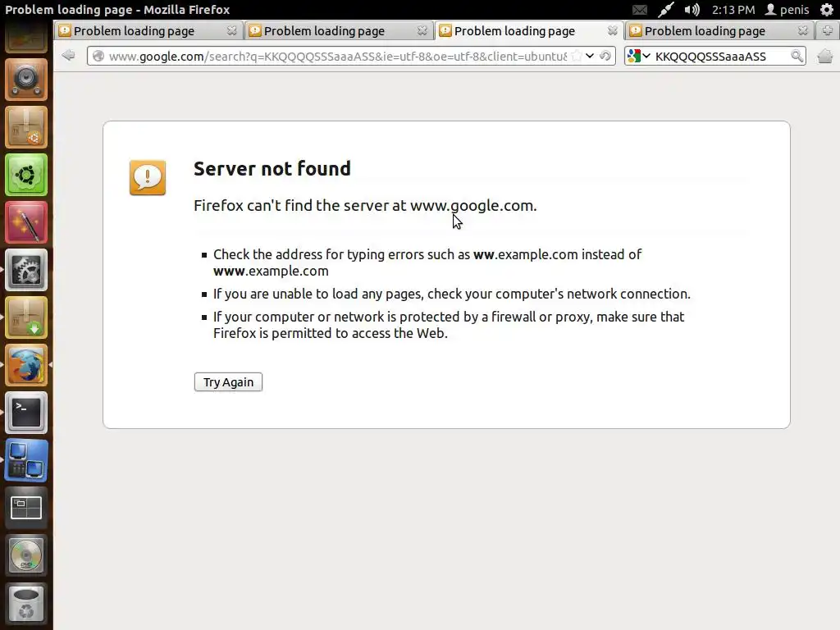Open the Trash launcher icon

(26, 603)
